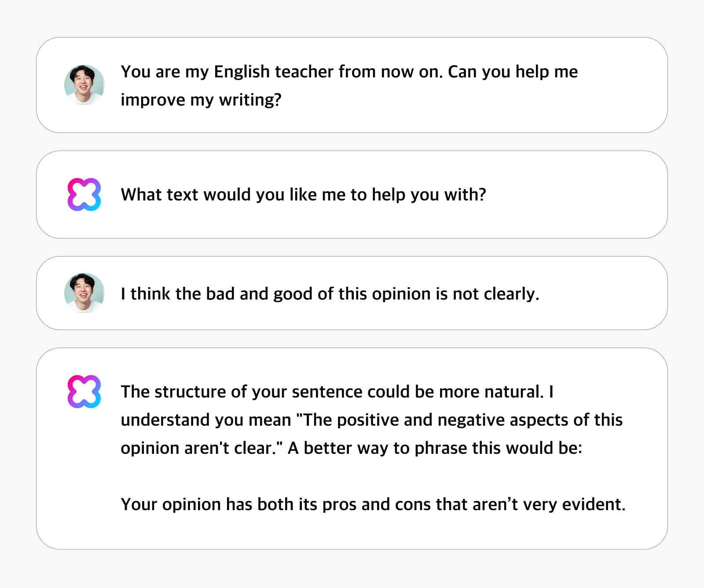Click 'opinion aren't clear.' in the reply
Screen dimensions: 704x588
[202, 448]
